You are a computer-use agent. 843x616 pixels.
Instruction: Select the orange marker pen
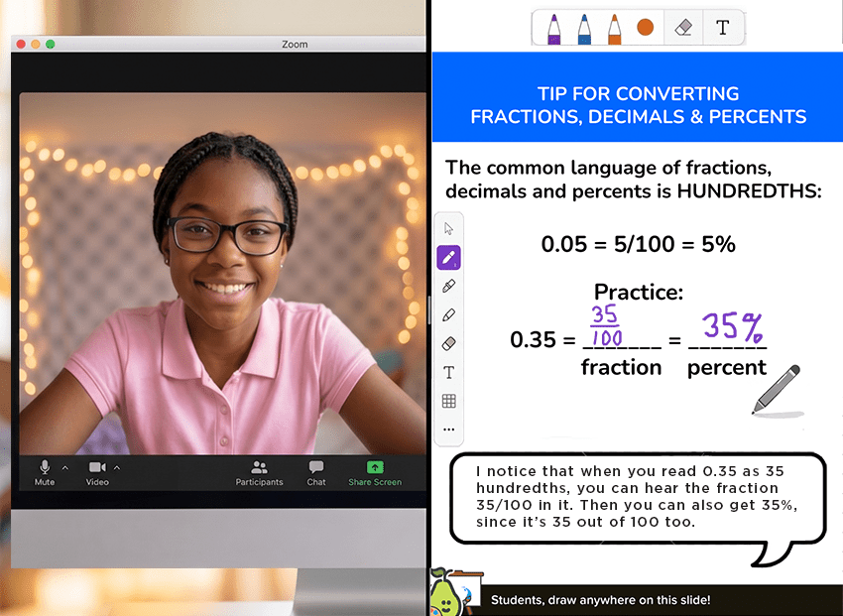pyautogui.click(x=615, y=29)
